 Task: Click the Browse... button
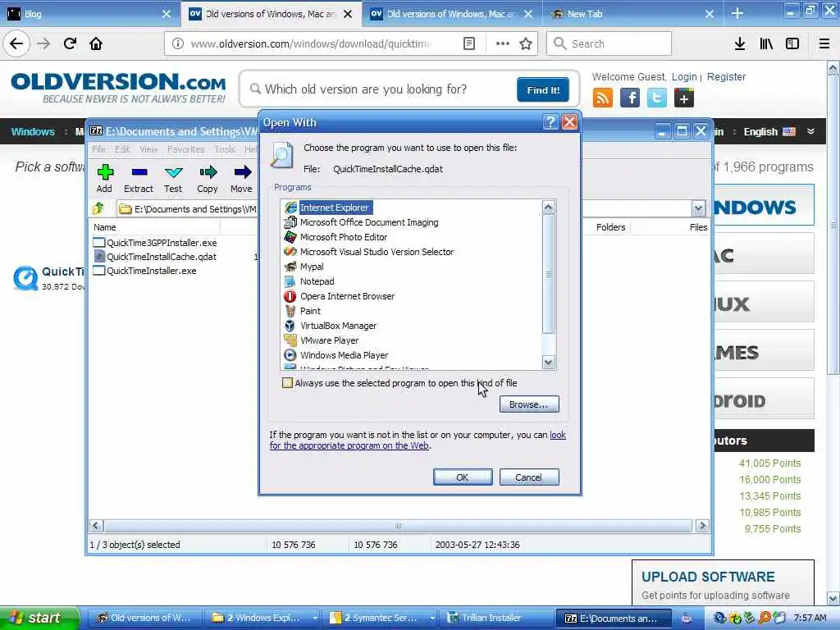tap(529, 404)
